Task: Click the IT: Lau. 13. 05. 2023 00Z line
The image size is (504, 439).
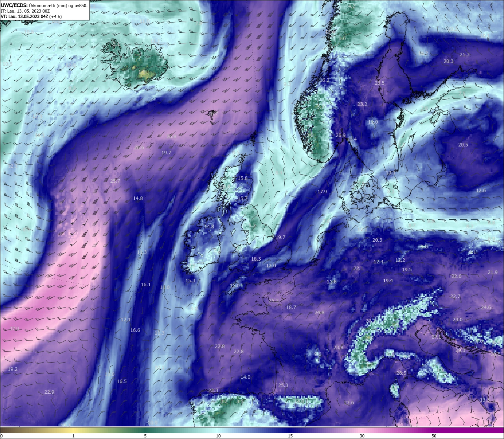Action: coord(25,11)
